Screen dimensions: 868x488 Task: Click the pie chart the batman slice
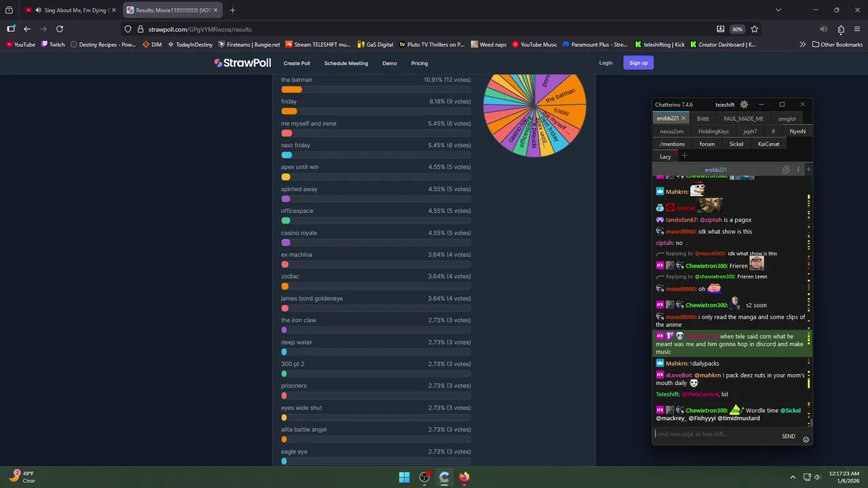(562, 96)
